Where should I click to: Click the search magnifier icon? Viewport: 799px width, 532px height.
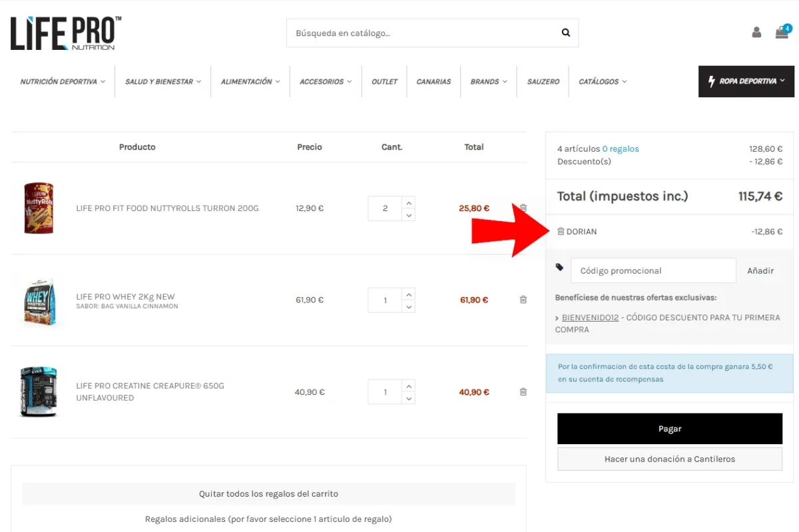tap(565, 33)
